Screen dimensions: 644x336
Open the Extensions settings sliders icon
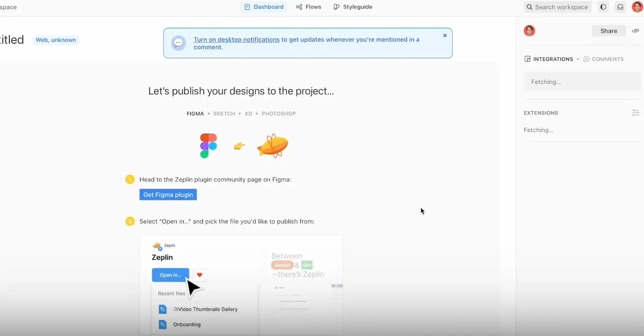coord(636,113)
